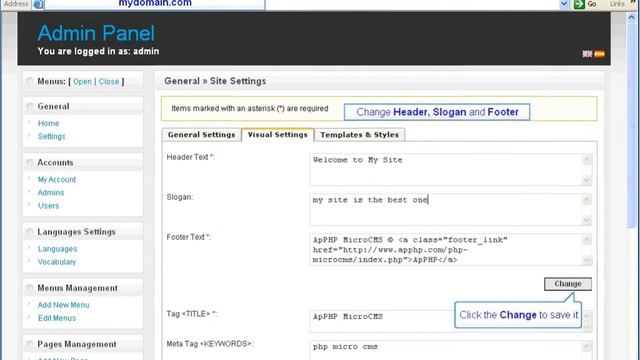Open Users link under Accounts

[48, 206]
